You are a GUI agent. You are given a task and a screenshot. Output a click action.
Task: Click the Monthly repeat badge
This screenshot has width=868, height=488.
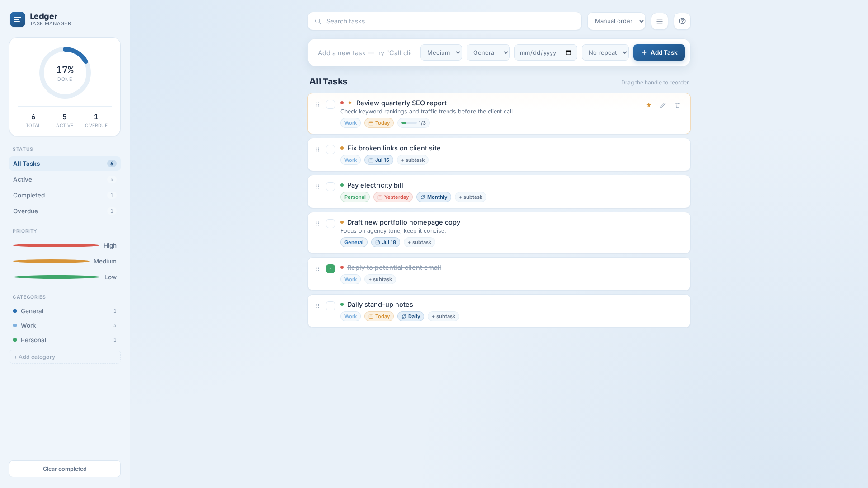[x=434, y=197]
